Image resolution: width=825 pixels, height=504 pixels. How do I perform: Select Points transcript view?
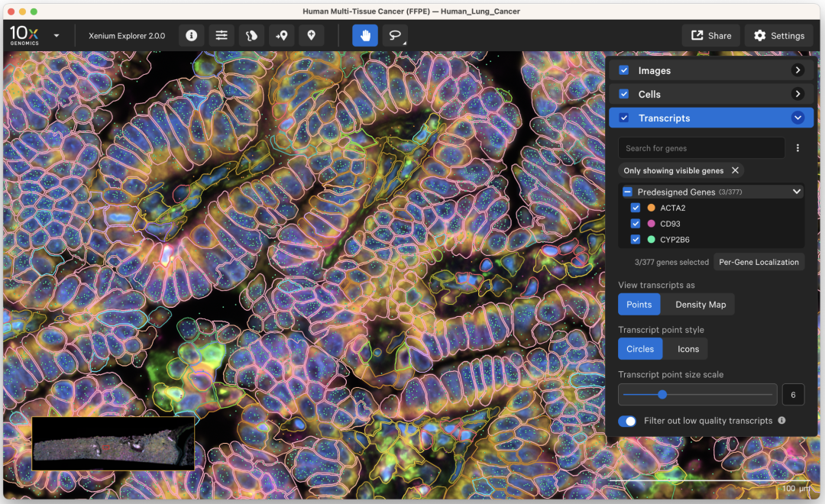coord(639,304)
